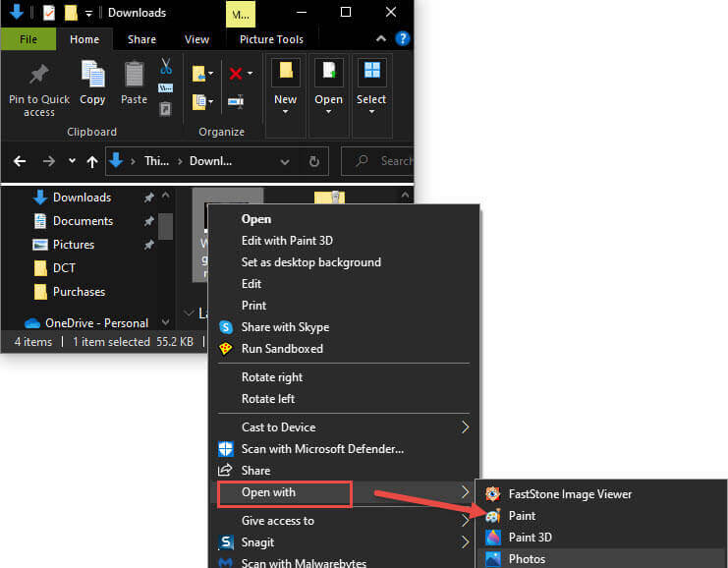Choose Paint from Open with submenu

601,516
